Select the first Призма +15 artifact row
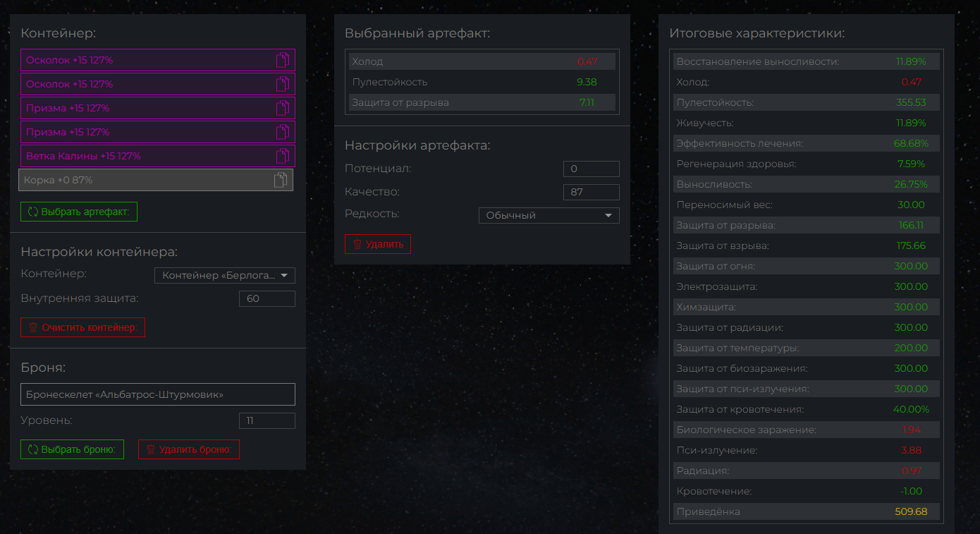 tap(141, 108)
